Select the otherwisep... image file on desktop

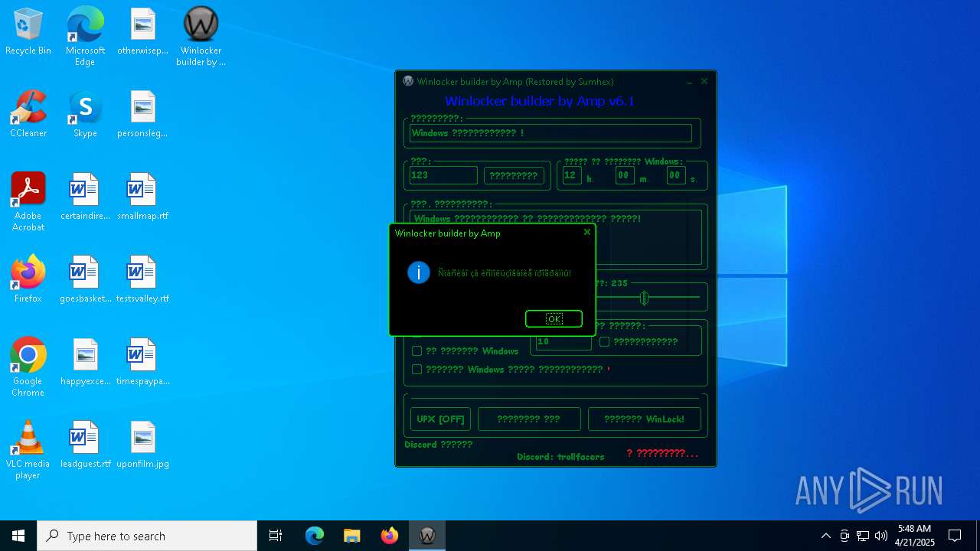pyautogui.click(x=142, y=32)
